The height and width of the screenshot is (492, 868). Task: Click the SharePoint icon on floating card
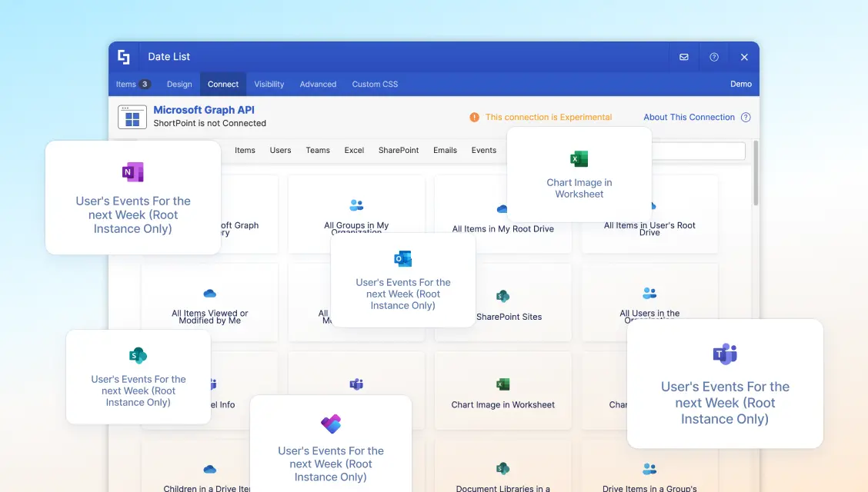[138, 355]
